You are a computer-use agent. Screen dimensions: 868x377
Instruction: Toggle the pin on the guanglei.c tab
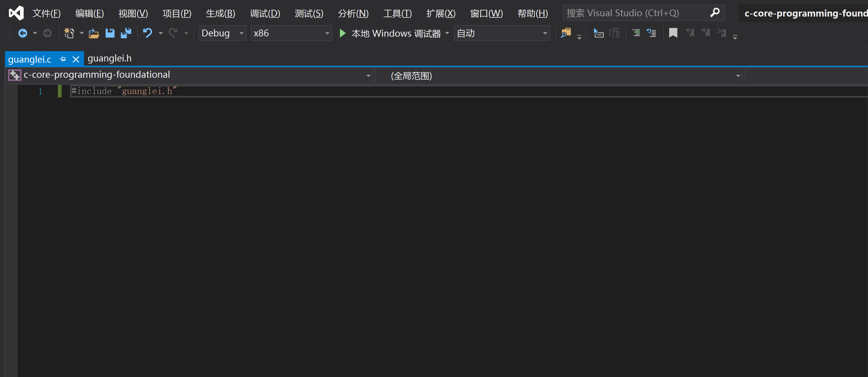62,59
